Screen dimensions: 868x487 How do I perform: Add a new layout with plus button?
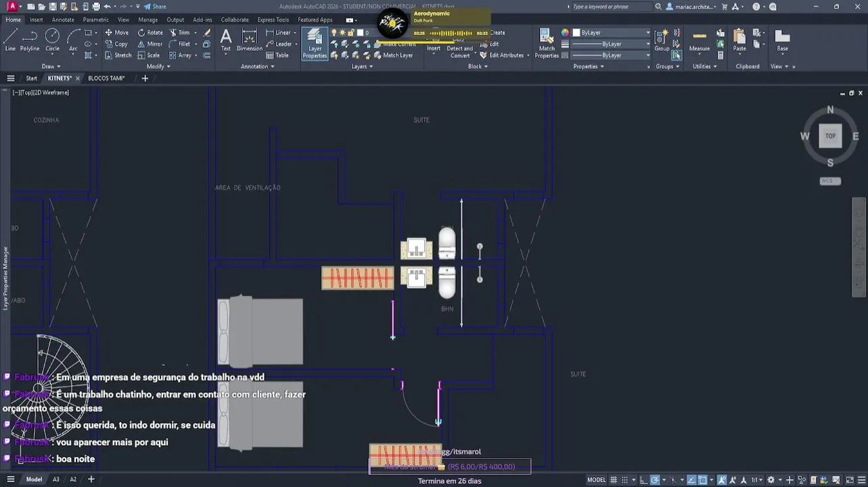coord(91,480)
